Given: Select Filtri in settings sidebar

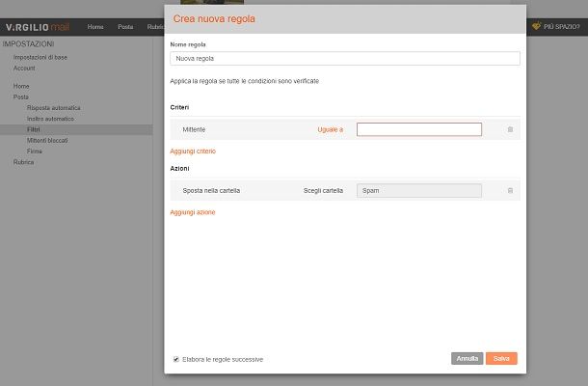Looking at the screenshot, I should point(76,129).
